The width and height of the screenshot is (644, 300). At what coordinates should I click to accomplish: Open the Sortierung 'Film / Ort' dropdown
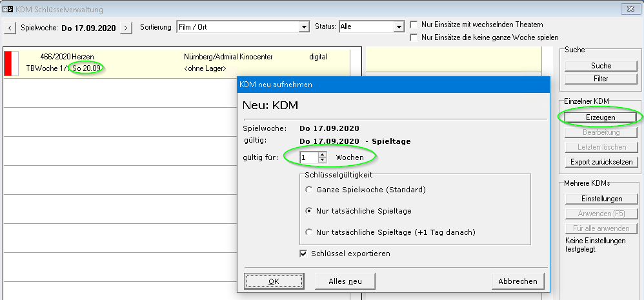[304, 27]
